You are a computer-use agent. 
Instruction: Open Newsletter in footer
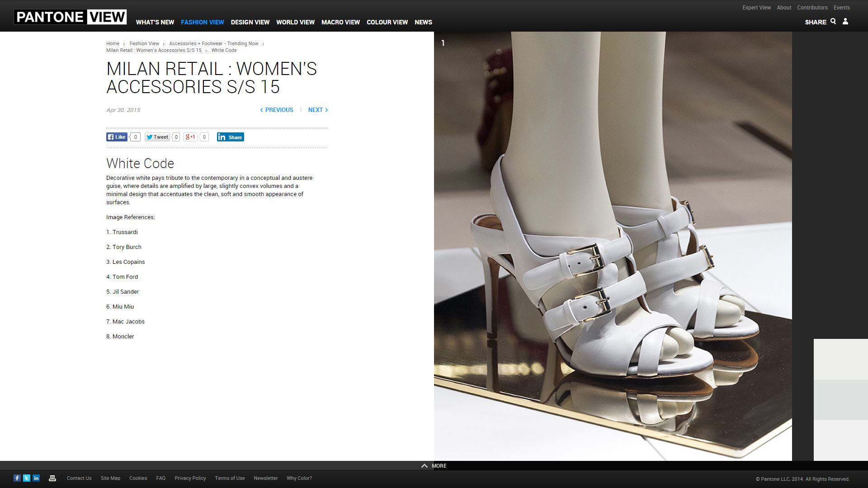266,478
